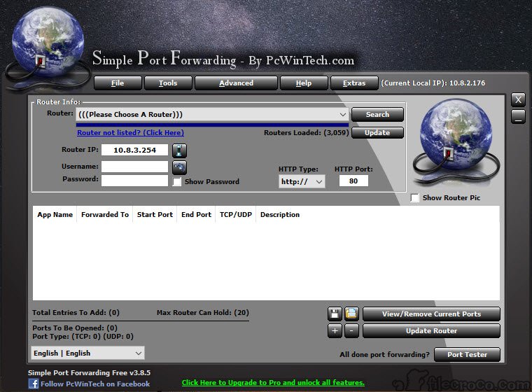Click the minus remove entry button
Screen dimensions: 532x392
click(351, 330)
